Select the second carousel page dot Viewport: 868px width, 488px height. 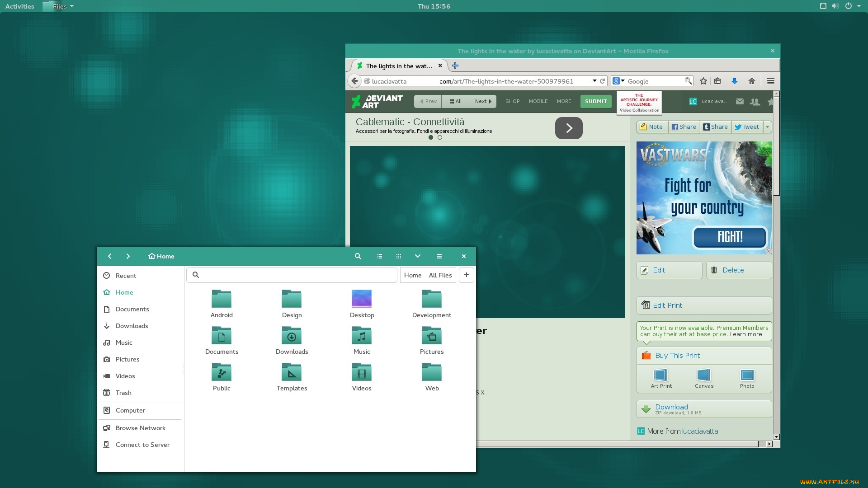(440, 137)
